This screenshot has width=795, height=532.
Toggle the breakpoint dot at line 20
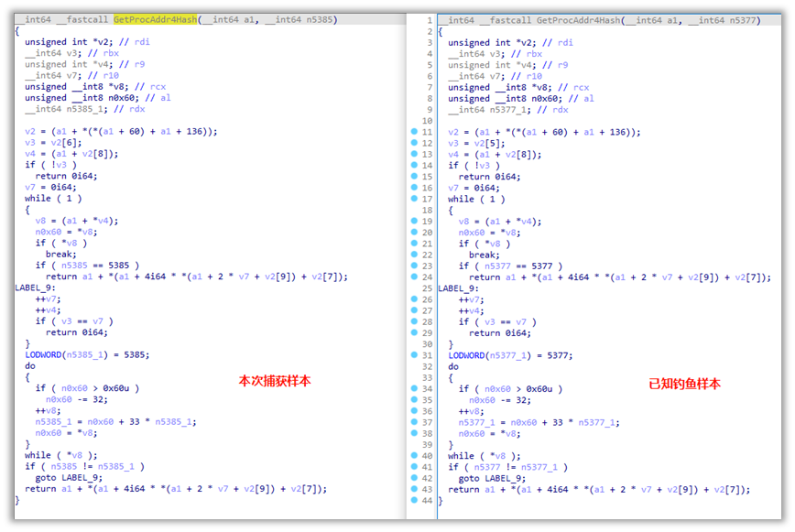414,232
